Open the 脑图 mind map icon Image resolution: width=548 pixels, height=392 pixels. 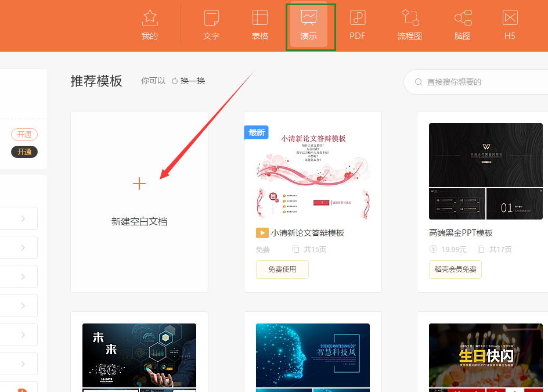click(462, 17)
